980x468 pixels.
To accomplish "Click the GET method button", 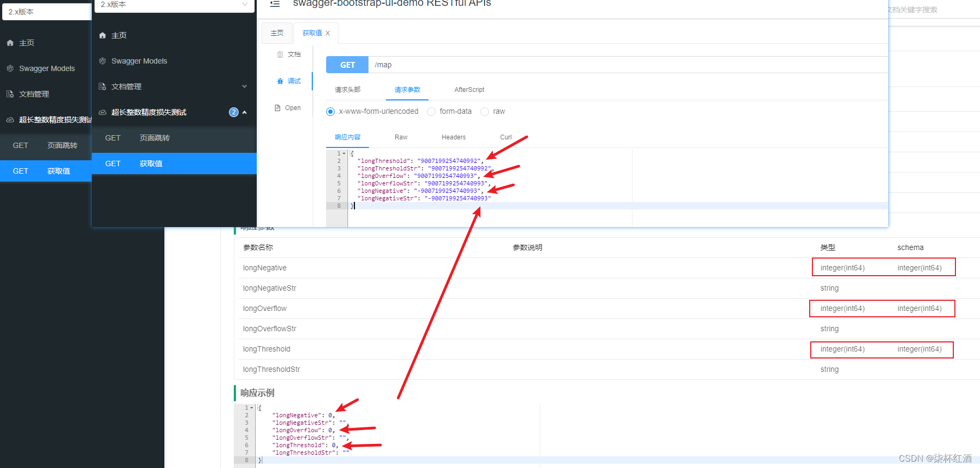I will [347, 65].
